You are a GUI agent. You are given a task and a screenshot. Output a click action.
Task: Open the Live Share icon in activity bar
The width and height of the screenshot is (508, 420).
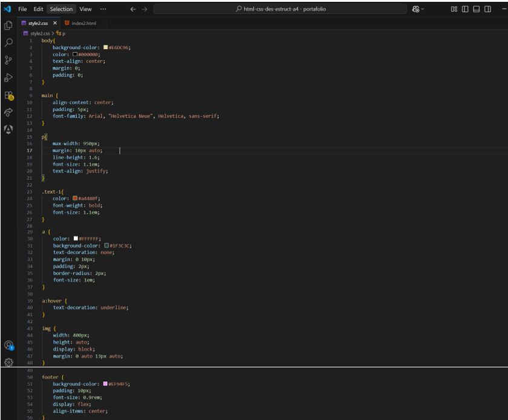click(8, 112)
